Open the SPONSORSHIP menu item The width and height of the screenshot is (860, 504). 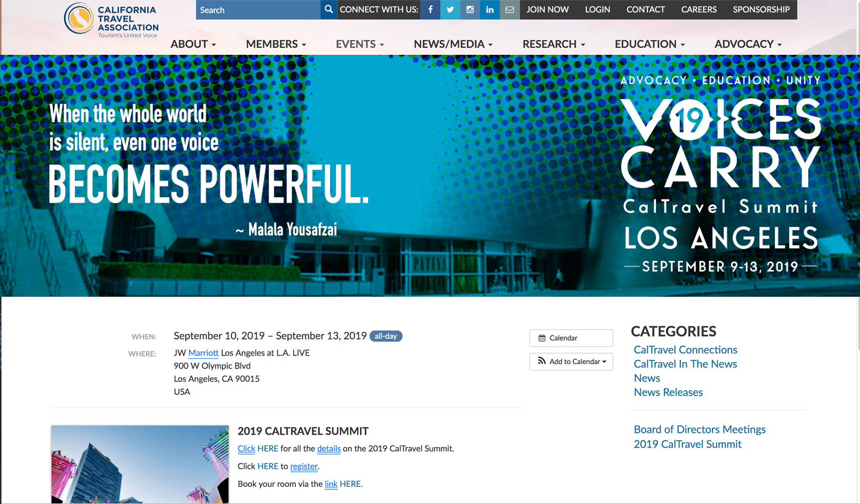point(761,10)
